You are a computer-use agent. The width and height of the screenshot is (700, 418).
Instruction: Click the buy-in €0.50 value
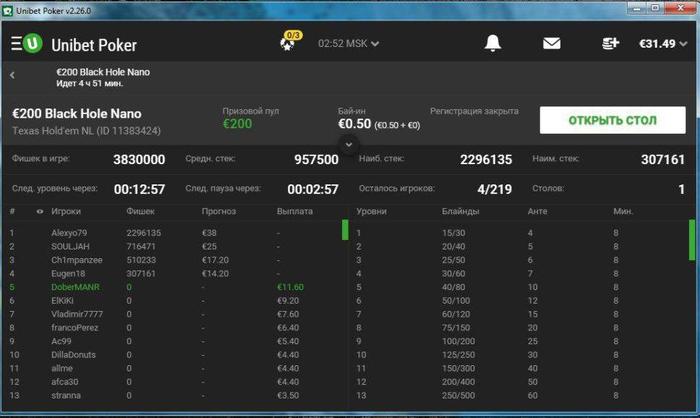pyautogui.click(x=354, y=124)
